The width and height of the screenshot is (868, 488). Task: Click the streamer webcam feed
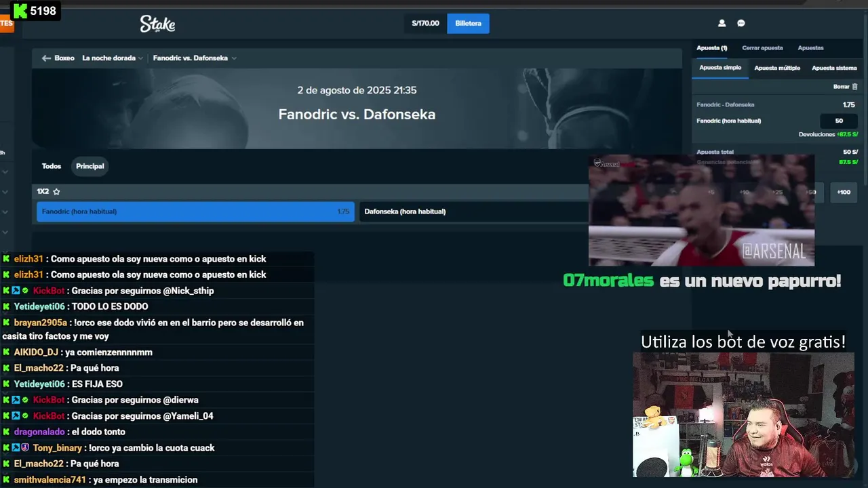[x=743, y=414]
